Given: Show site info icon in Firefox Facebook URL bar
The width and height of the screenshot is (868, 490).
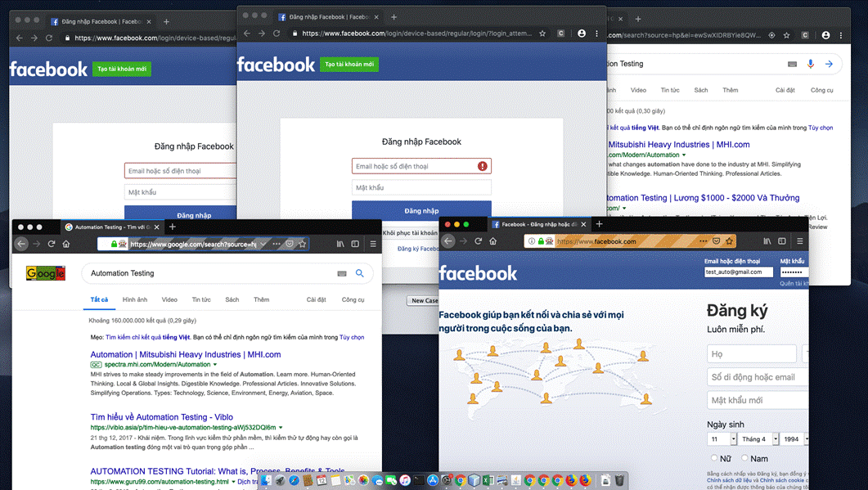Looking at the screenshot, I should pyautogui.click(x=532, y=241).
